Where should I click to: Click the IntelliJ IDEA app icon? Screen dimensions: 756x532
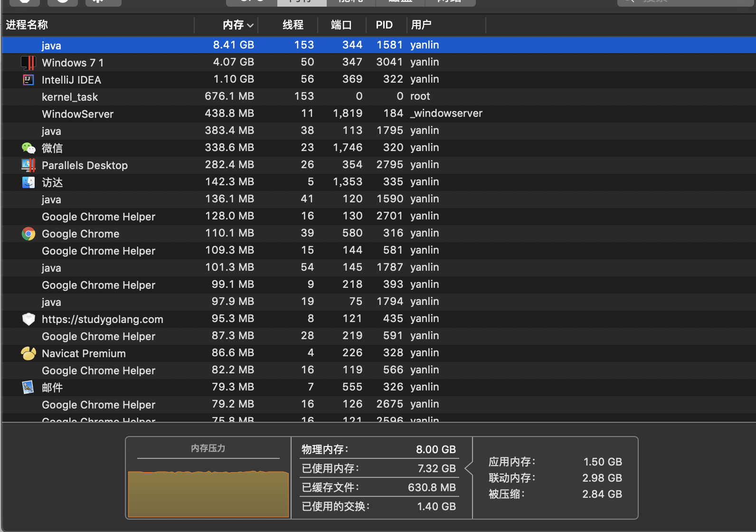point(28,80)
